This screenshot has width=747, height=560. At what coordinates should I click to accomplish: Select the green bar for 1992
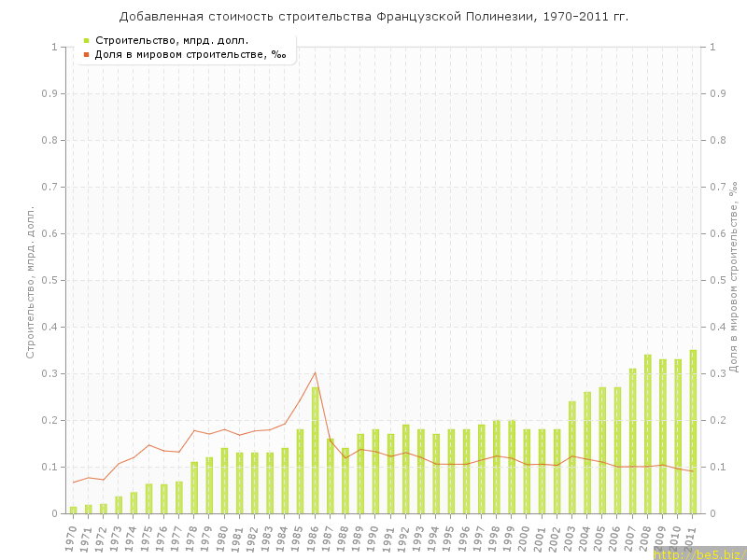tap(405, 469)
